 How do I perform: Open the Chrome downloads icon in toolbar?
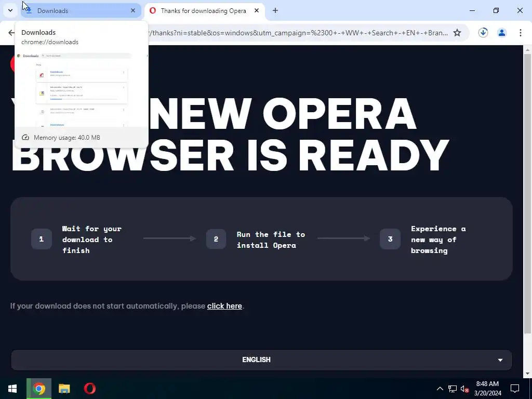[x=483, y=33]
